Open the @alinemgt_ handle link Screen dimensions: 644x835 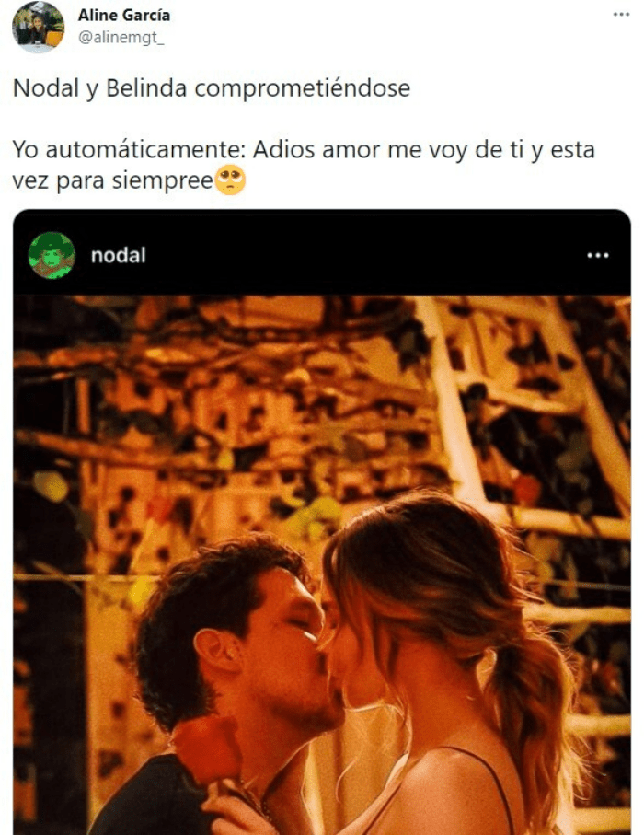coord(121,39)
